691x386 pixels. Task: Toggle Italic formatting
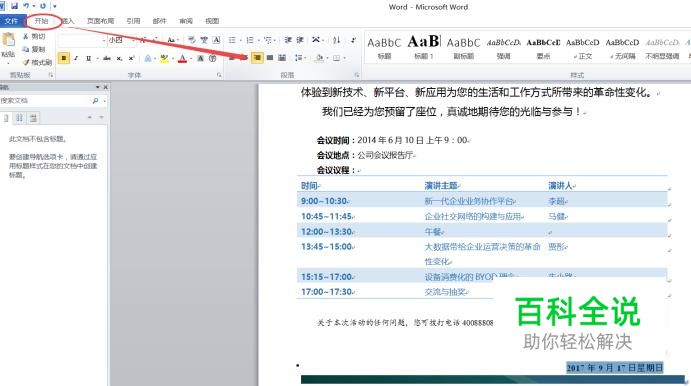click(76, 58)
